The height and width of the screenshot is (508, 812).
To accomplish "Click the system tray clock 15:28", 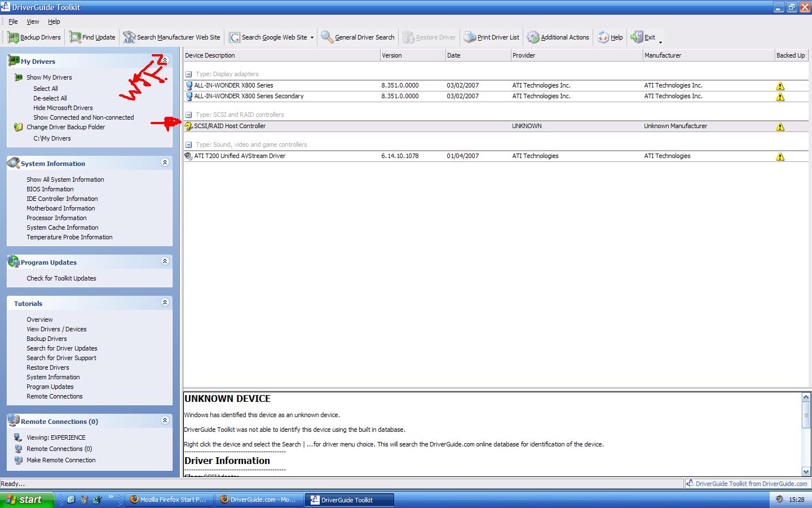I will [x=796, y=500].
